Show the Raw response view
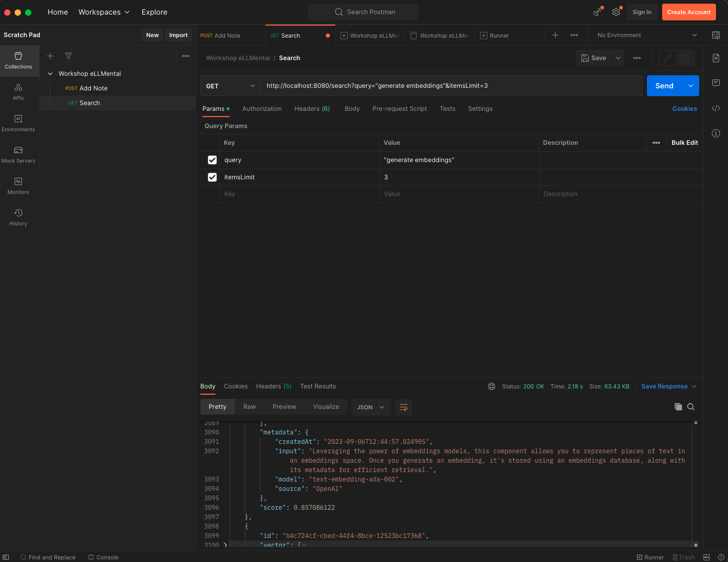 (249, 407)
